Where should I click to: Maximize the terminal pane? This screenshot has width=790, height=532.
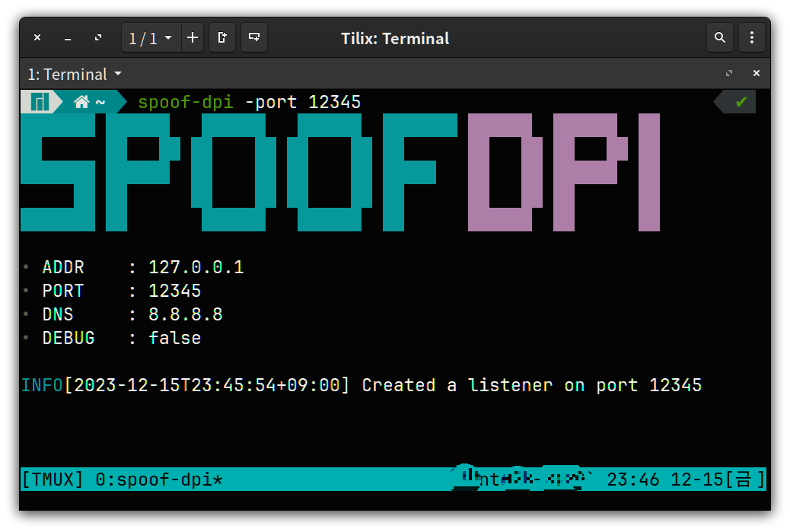[728, 74]
